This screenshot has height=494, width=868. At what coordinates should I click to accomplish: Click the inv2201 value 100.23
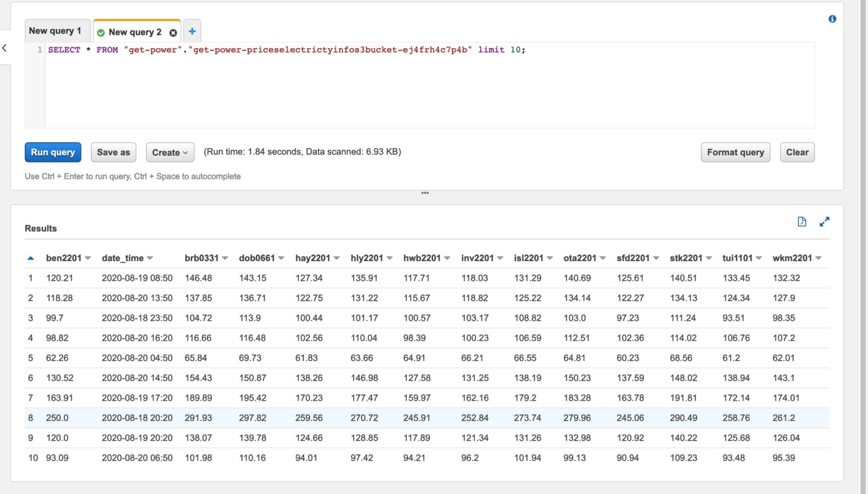tap(475, 338)
